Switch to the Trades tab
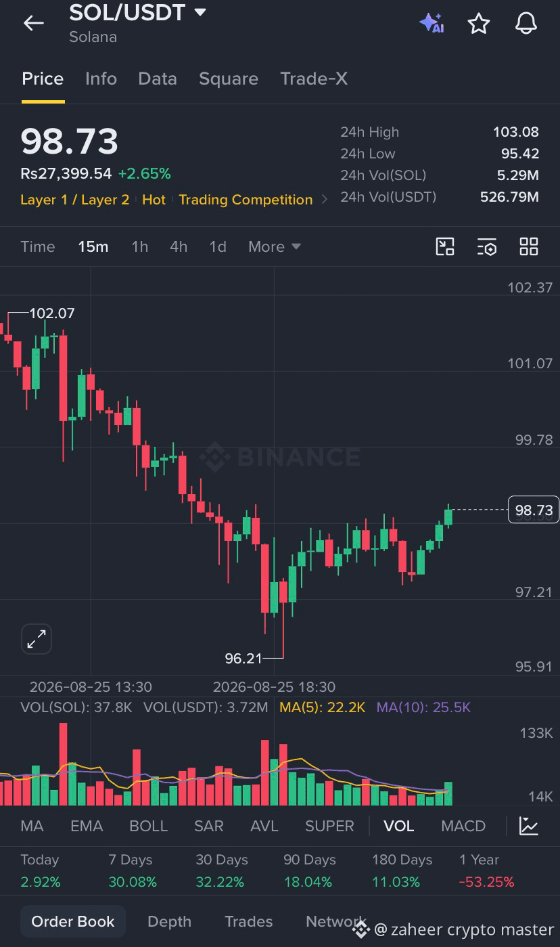 click(249, 921)
